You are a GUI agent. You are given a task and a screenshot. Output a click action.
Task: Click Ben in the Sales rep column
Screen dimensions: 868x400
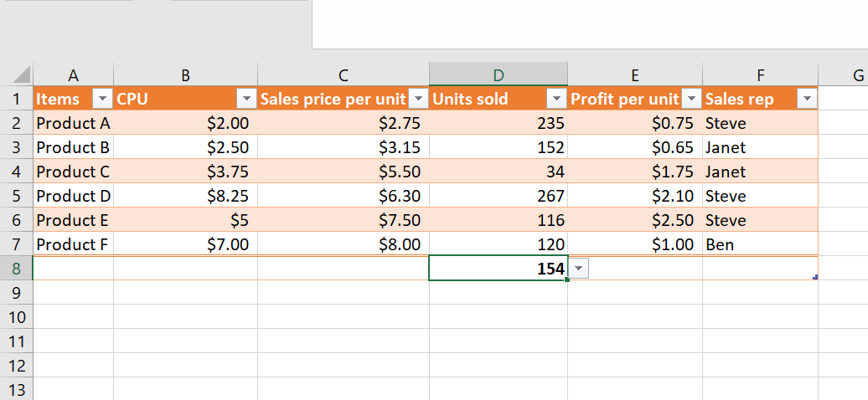pyautogui.click(x=760, y=244)
